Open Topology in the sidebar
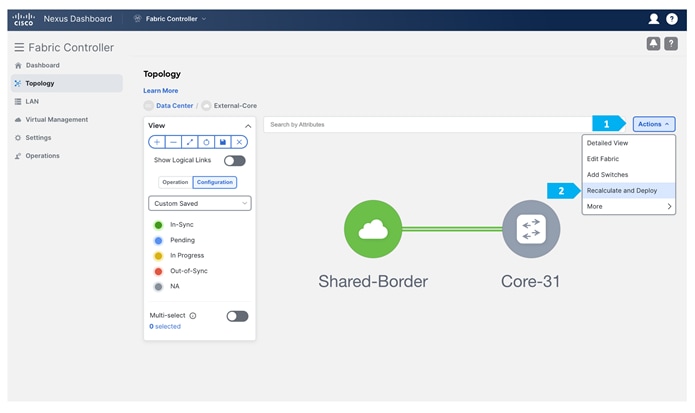Viewport: 695px width, 413px height. (66, 83)
